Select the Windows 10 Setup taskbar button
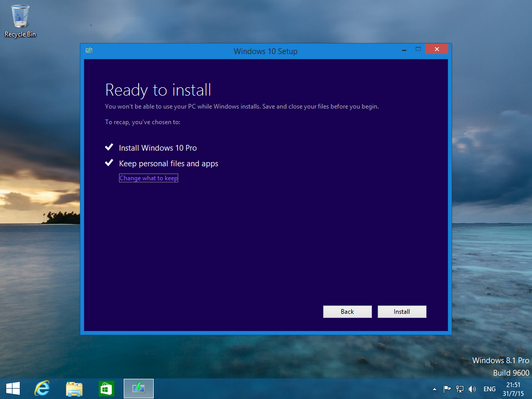The height and width of the screenshot is (399, 532). coord(139,389)
